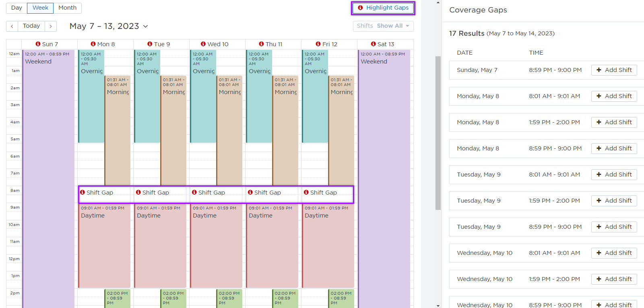The image size is (644, 308).
Task: Add Shift for Tuesday, May 9 8:59 PM gap
Action: pyautogui.click(x=614, y=227)
